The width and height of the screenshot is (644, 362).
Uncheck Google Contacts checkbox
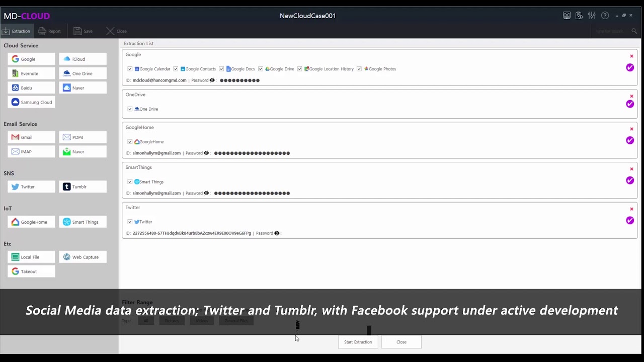pos(176,69)
